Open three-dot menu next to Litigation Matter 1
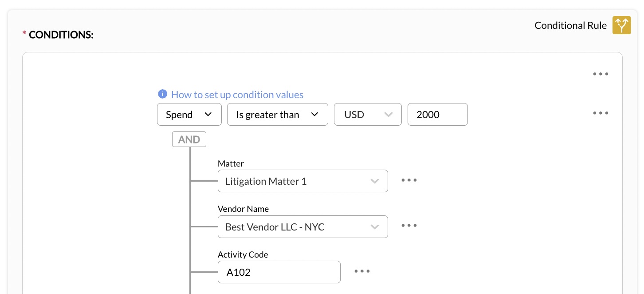Image resolution: width=644 pixels, height=294 pixels. click(409, 180)
